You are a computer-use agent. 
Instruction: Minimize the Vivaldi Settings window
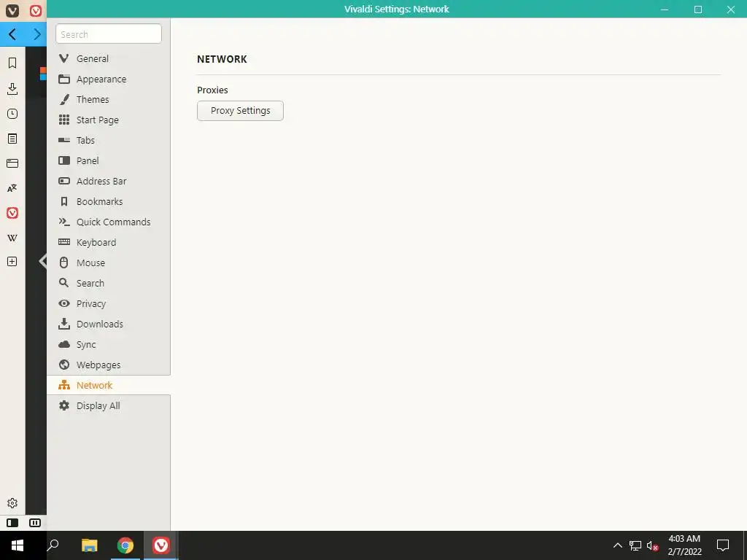tap(665, 9)
